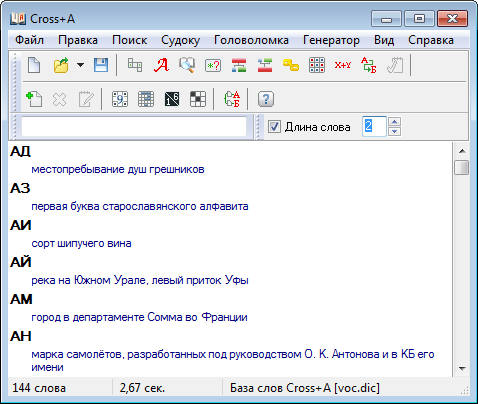Click the empty search text field
This screenshot has height=404, width=478.
click(x=134, y=127)
